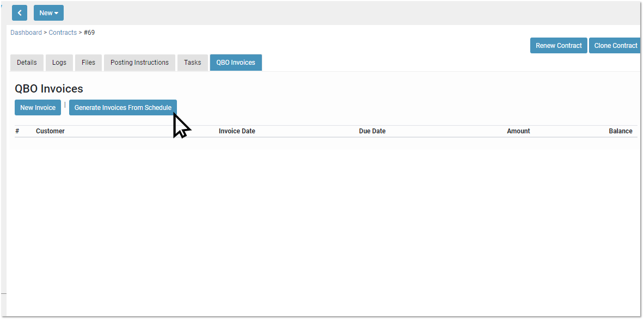The height and width of the screenshot is (320, 644).
Task: Click the New Invoice button
Action: point(38,108)
